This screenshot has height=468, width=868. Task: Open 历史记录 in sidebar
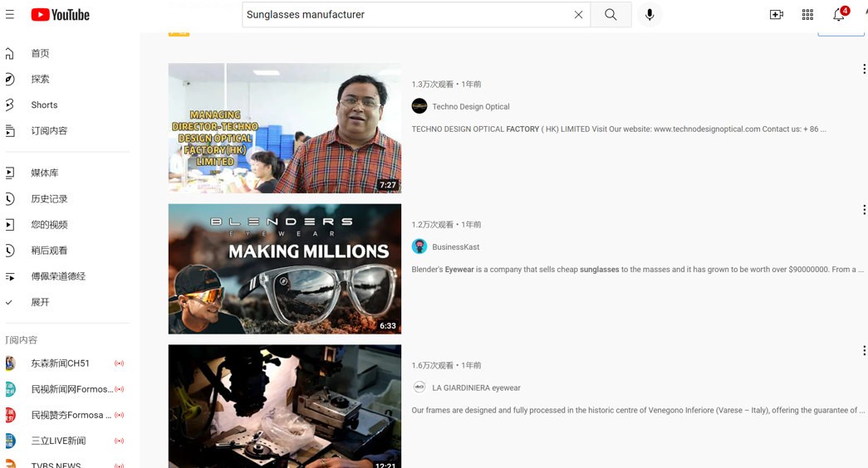click(x=49, y=199)
